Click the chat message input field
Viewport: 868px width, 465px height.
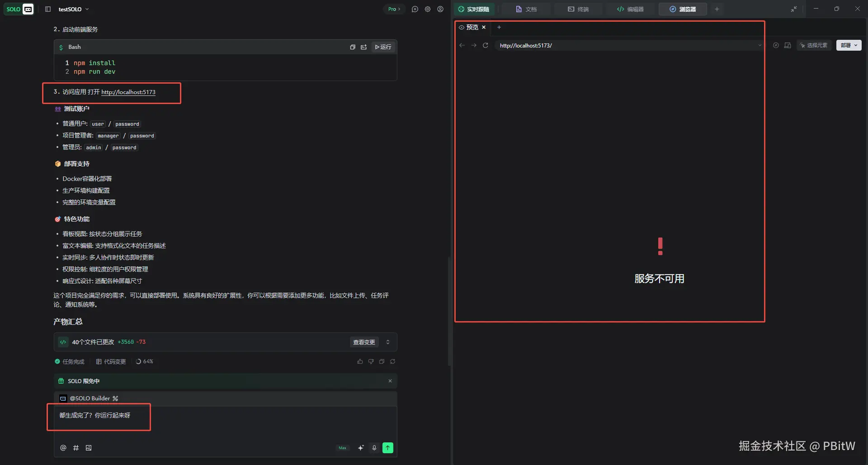click(x=225, y=423)
